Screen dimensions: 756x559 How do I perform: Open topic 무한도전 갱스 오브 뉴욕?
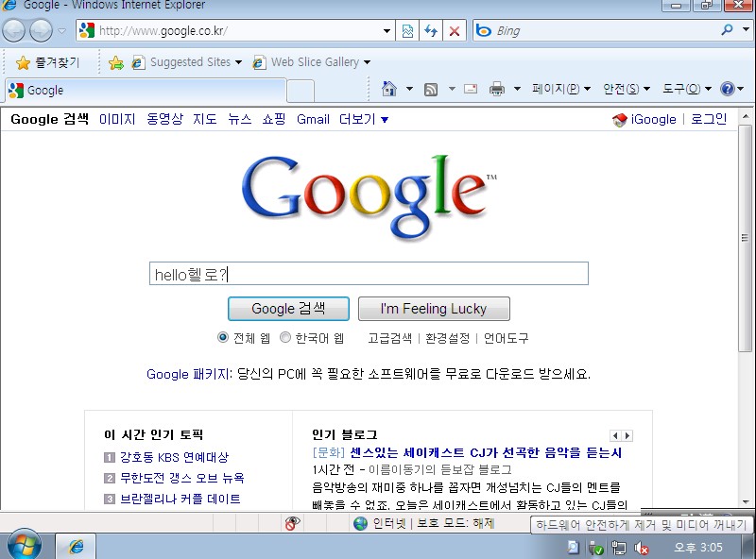click(x=182, y=478)
